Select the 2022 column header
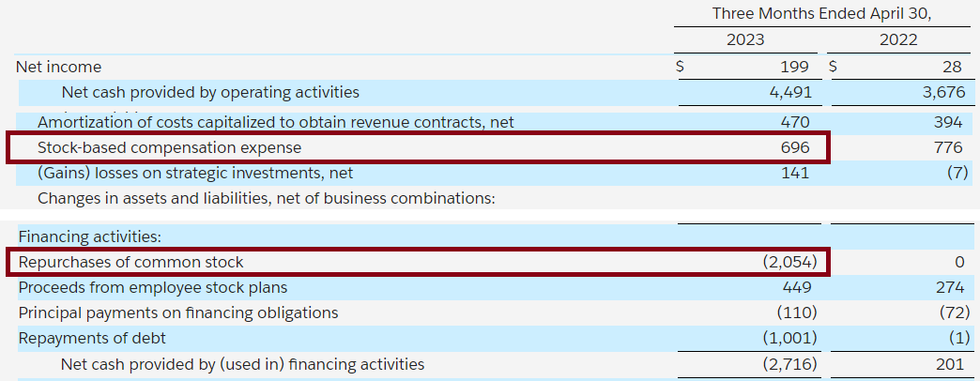 coord(898,39)
